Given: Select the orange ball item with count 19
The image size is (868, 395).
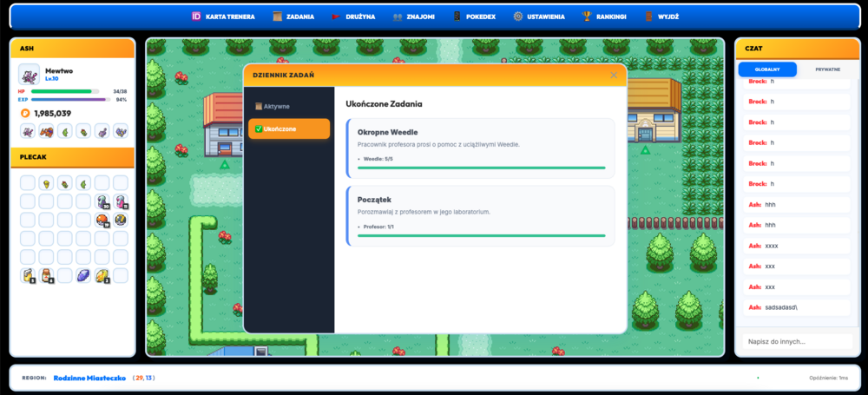Looking at the screenshot, I should coord(102,220).
